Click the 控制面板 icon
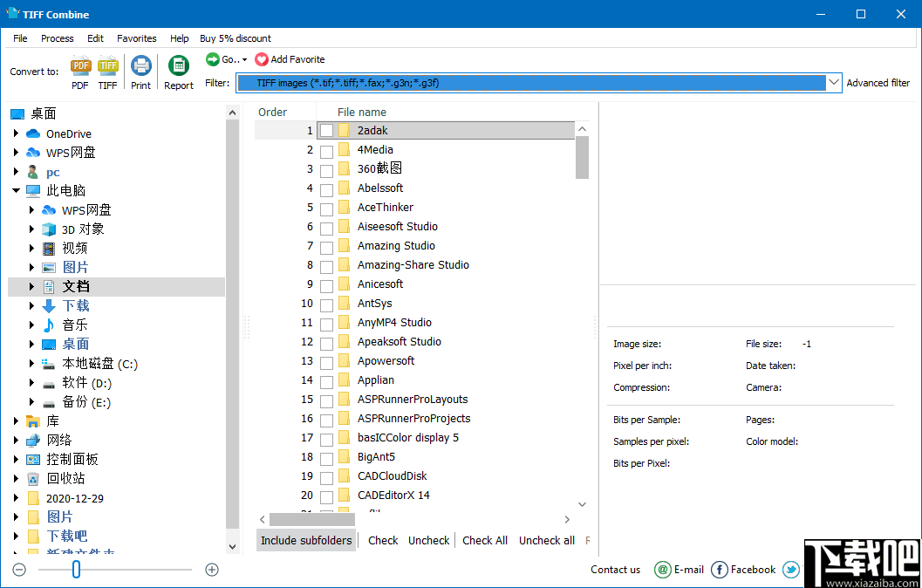 33,459
